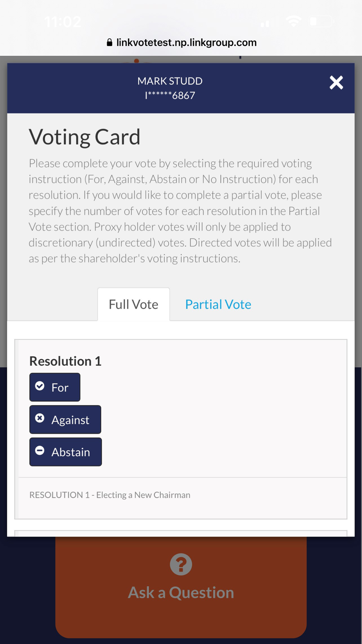Close the voting card with the X icon
Screen dimensions: 362x644
click(x=336, y=83)
